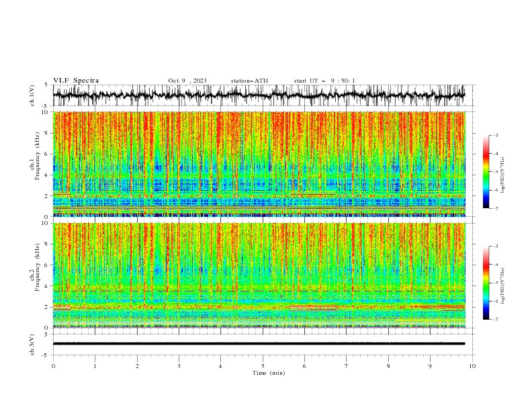The image size is (532, 411).
Task: Click time axis tick label "7"
Action: 347,366
